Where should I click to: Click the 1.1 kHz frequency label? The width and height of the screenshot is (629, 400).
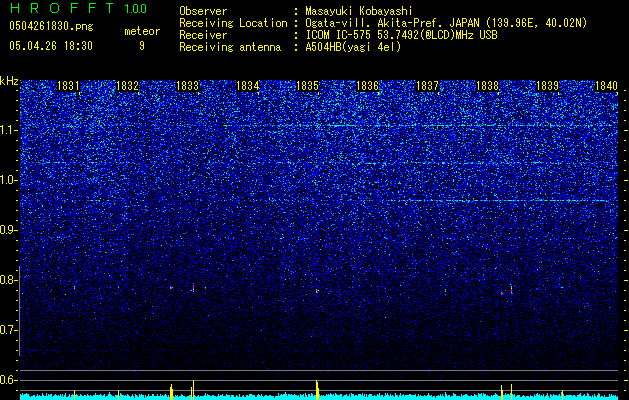[8, 130]
